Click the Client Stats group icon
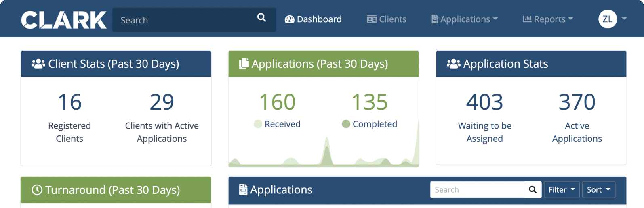644x208 pixels. click(x=38, y=64)
